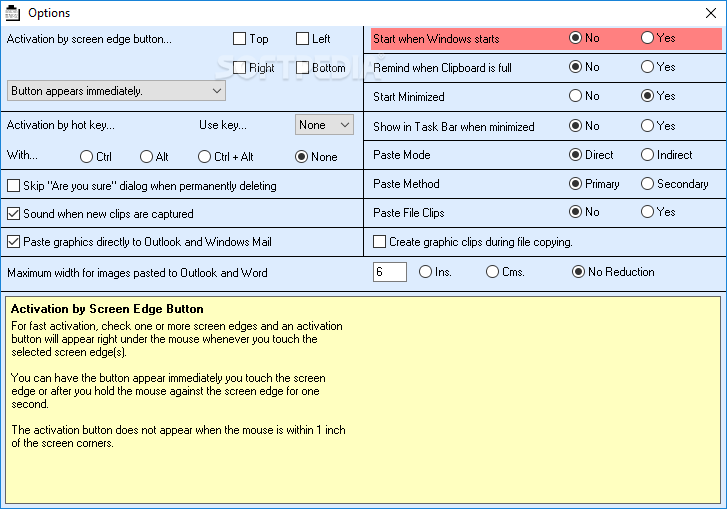Click 'Start Minimized' label
Image resolution: width=727 pixels, height=509 pixels.
tap(408, 97)
